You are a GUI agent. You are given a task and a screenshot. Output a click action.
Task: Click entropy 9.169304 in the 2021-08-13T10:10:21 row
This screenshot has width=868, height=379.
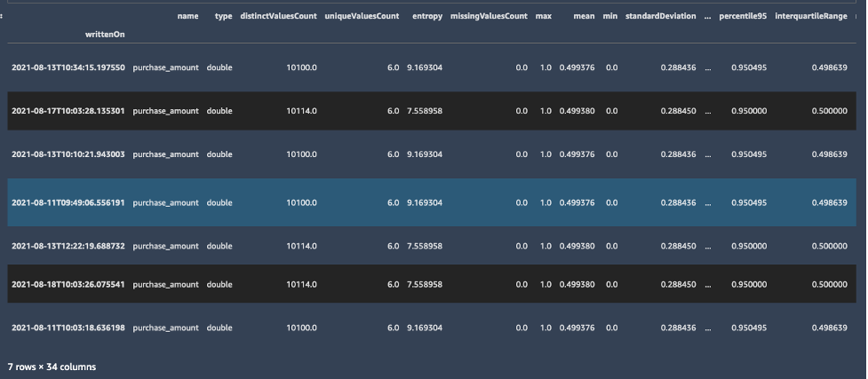[x=425, y=154]
